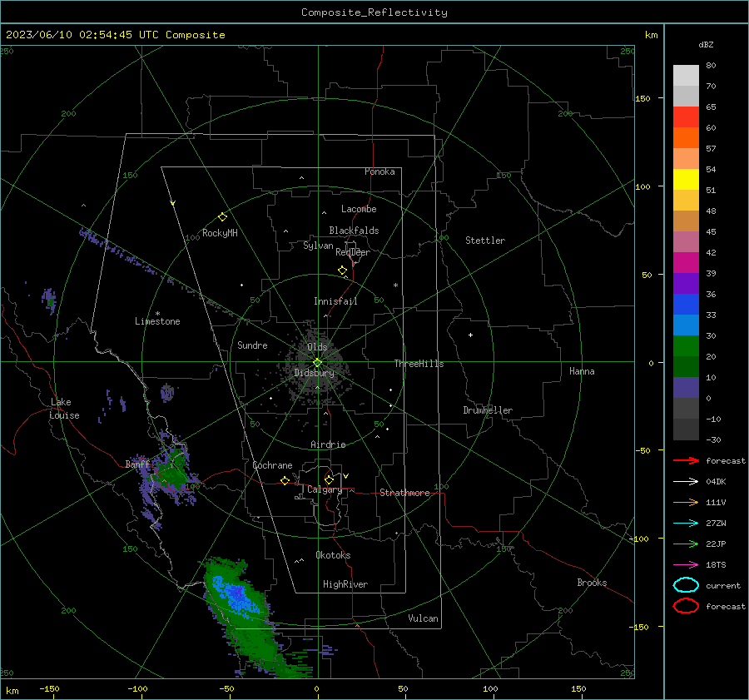Select the cyan 27ZW arrow legend entry
The width and height of the screenshot is (749, 700).
pyautogui.click(x=686, y=524)
